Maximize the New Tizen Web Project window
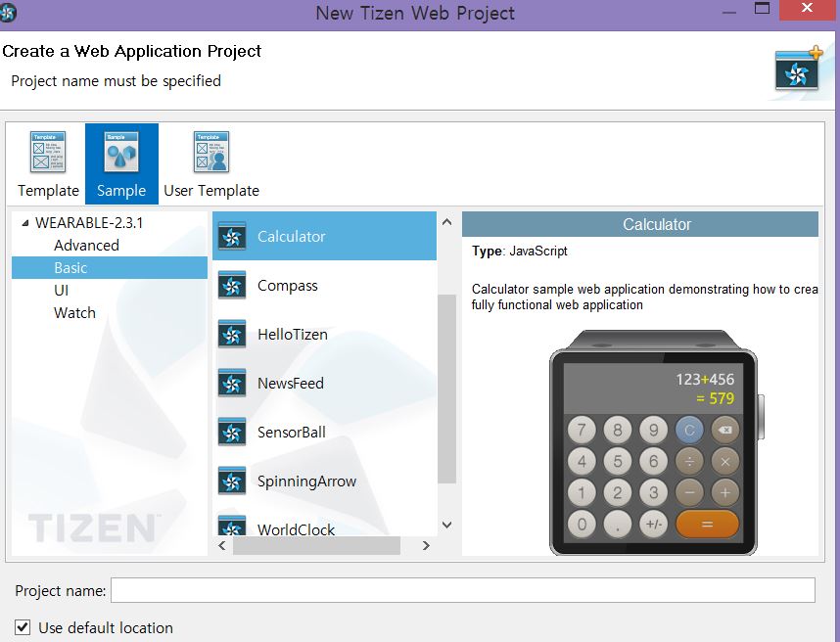Viewport: 840px width, 642px height. pyautogui.click(x=762, y=9)
